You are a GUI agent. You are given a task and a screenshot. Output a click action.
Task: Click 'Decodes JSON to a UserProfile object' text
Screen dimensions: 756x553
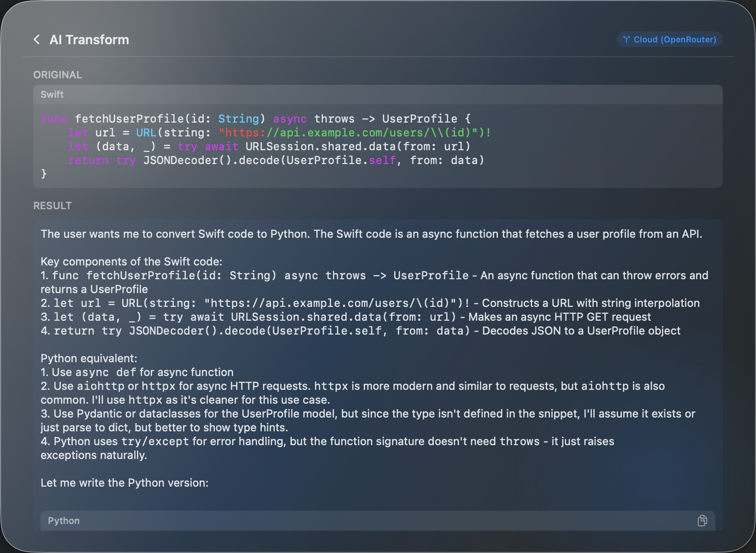581,331
